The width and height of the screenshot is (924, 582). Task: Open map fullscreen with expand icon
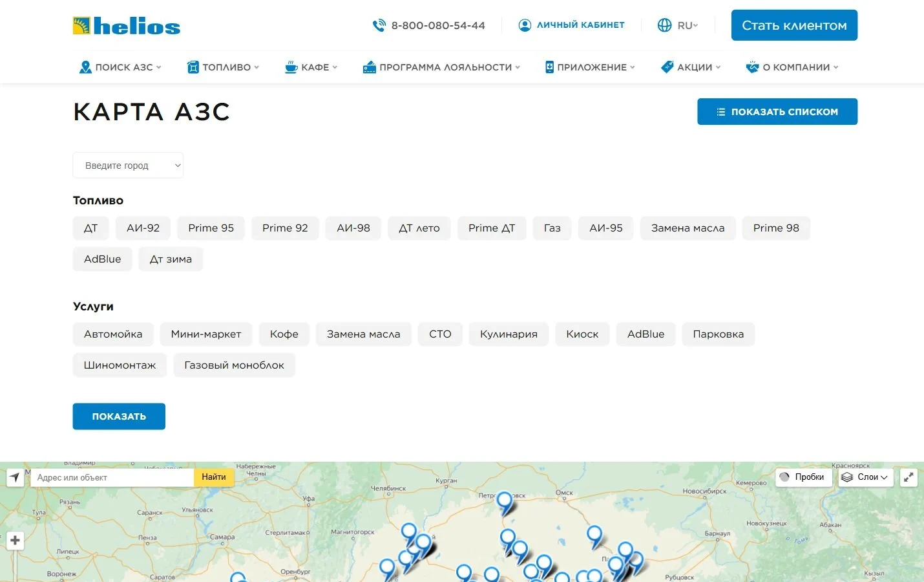(908, 477)
